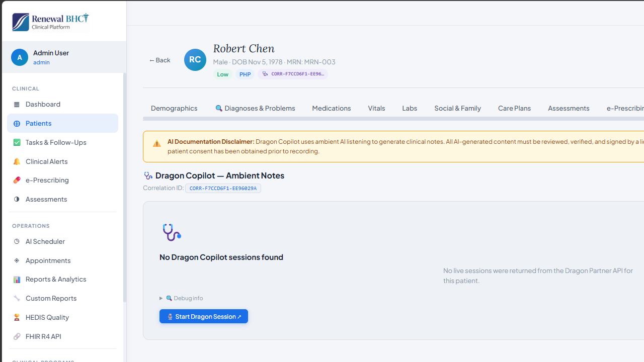
Task: Click the patient name Robert Chen
Action: tap(244, 49)
